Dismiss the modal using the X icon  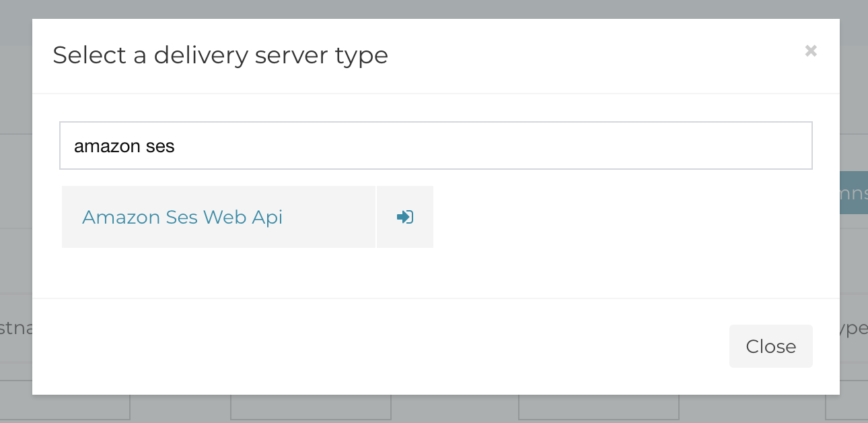click(811, 51)
